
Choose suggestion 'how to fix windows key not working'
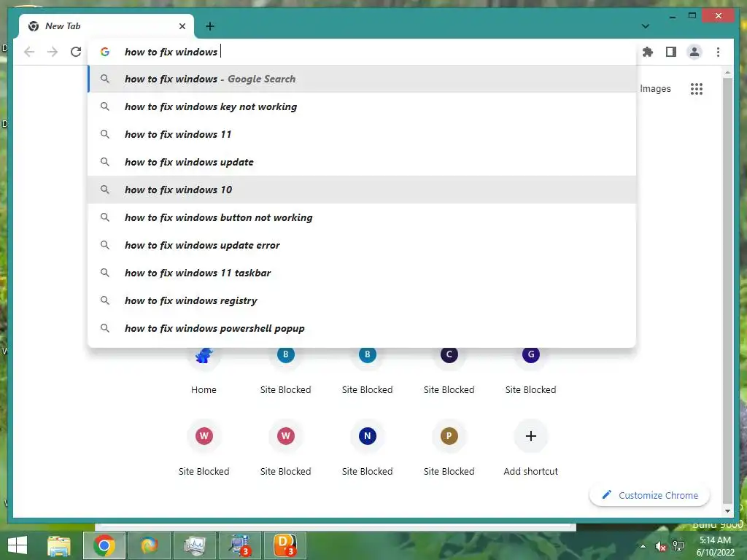(x=362, y=106)
